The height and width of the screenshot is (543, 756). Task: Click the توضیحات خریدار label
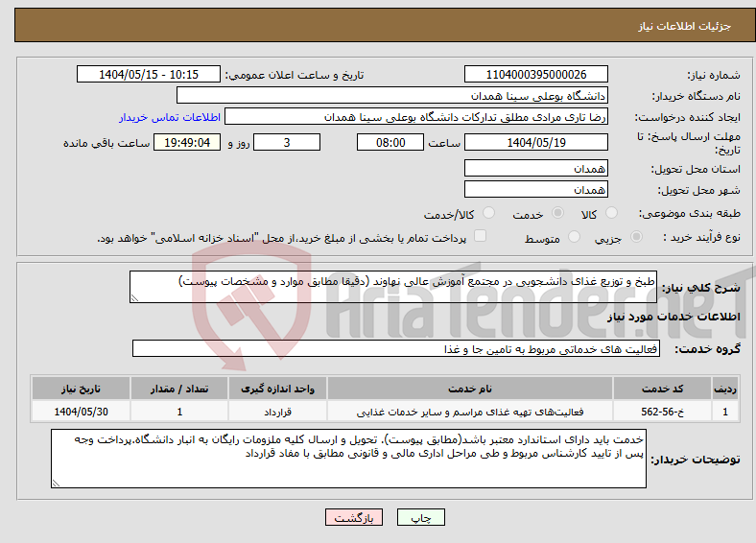tap(696, 460)
